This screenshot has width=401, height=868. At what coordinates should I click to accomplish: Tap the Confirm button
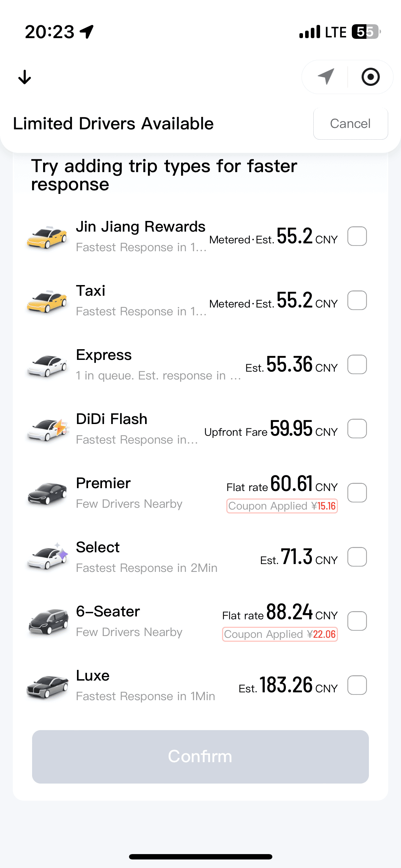200,756
